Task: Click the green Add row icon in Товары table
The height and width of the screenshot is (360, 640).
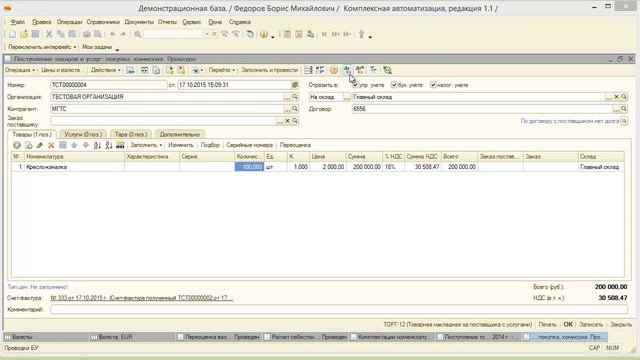Action: [17, 145]
